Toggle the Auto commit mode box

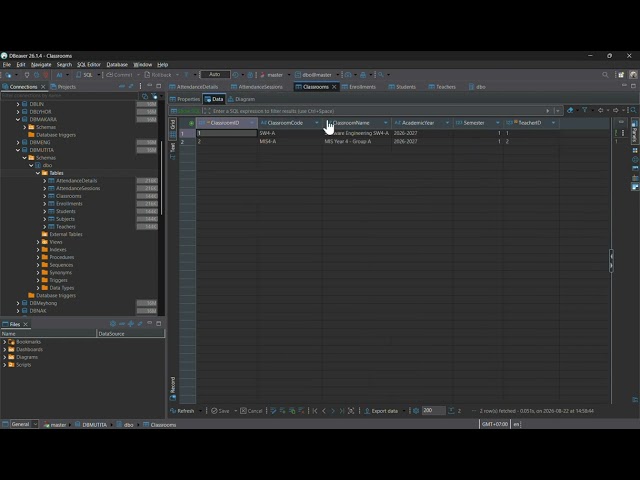[215, 75]
